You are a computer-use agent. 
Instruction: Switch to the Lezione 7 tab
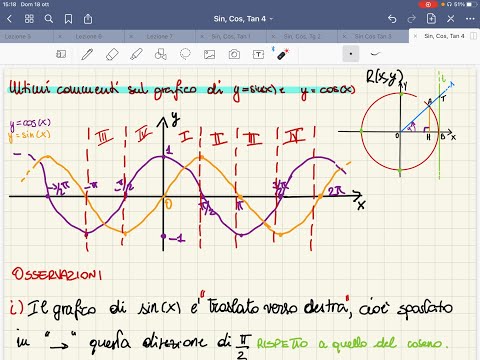tap(160, 36)
